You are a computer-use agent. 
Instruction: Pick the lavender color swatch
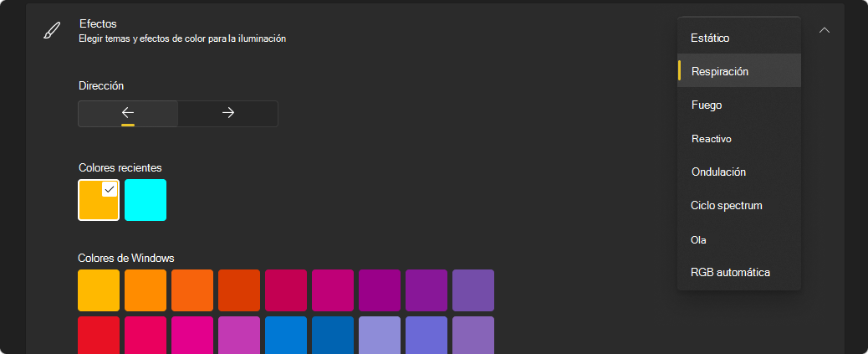point(379,335)
